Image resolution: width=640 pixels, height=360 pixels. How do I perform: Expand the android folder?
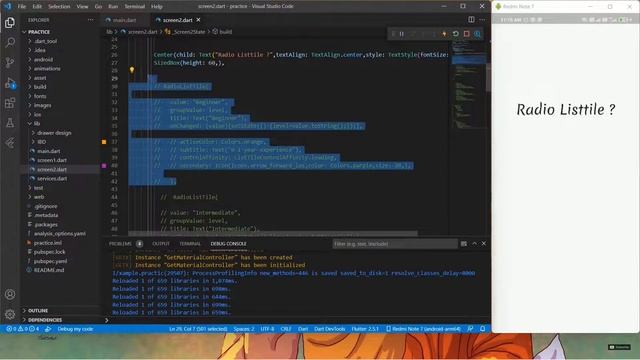pyautogui.click(x=43, y=60)
